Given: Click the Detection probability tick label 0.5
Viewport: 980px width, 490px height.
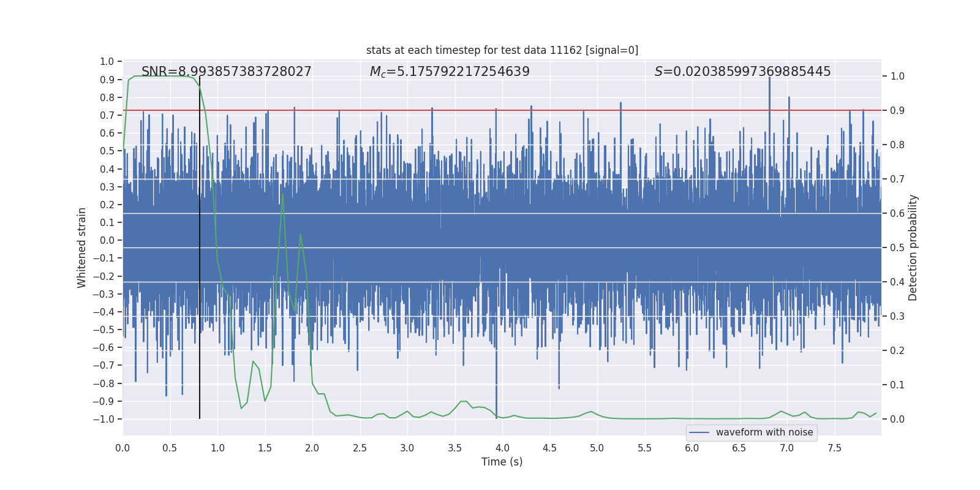Looking at the screenshot, I should click(x=897, y=248).
